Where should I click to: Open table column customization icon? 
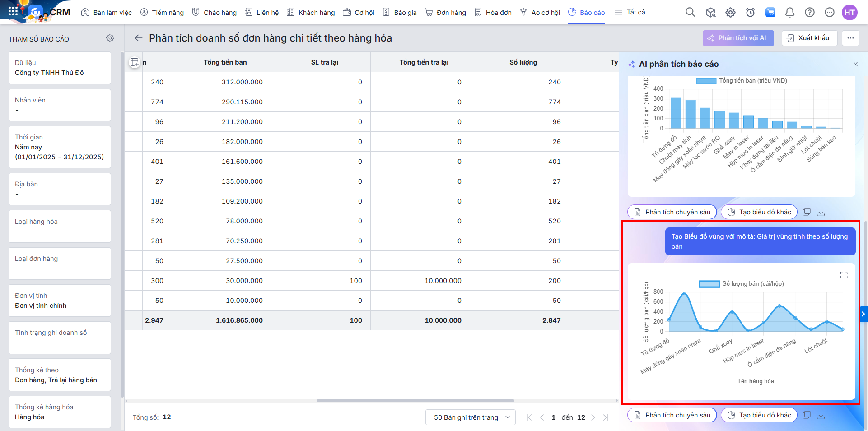pos(134,63)
